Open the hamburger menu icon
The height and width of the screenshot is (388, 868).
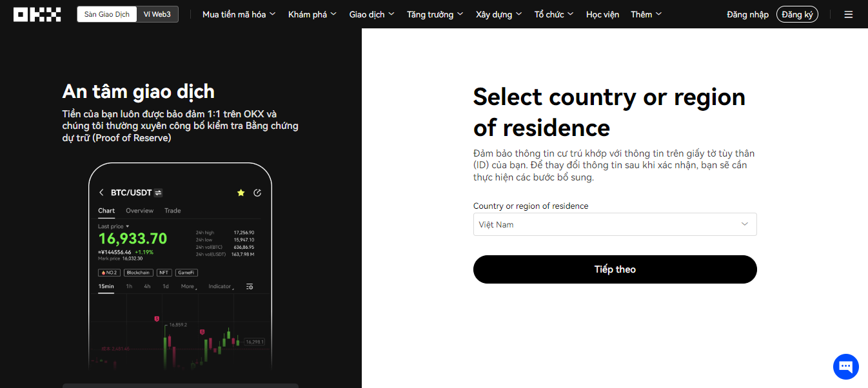coord(848,14)
